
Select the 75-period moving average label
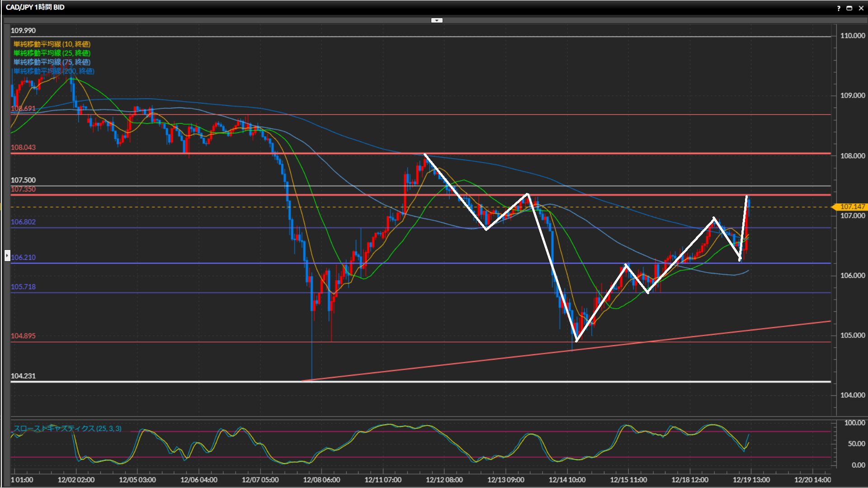point(52,62)
